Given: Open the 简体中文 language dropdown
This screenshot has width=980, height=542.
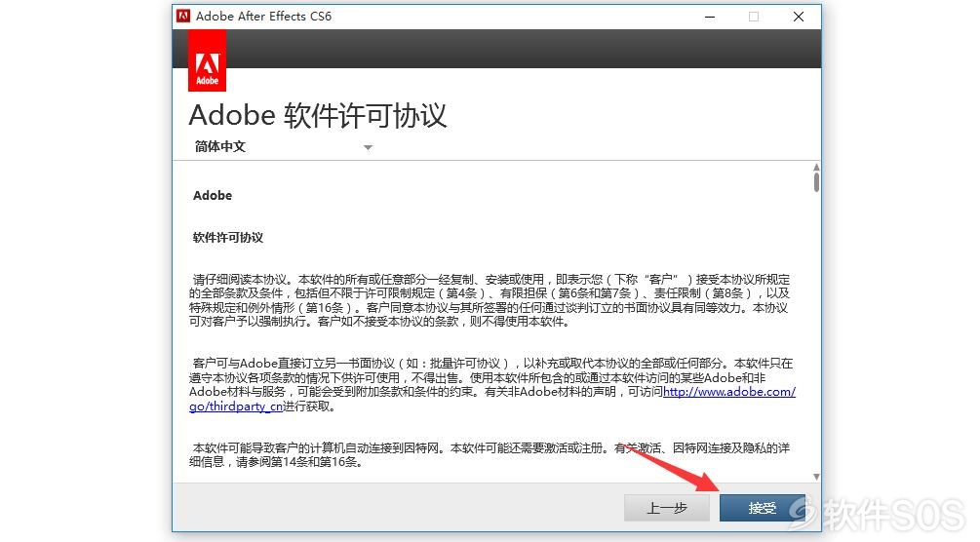Looking at the screenshot, I should pos(283,147).
